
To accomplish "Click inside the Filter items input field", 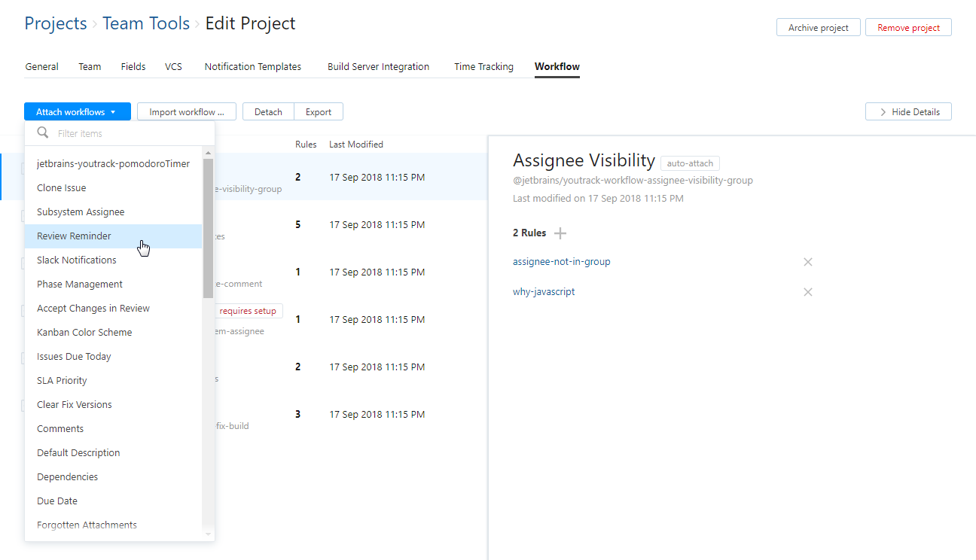I will point(120,132).
